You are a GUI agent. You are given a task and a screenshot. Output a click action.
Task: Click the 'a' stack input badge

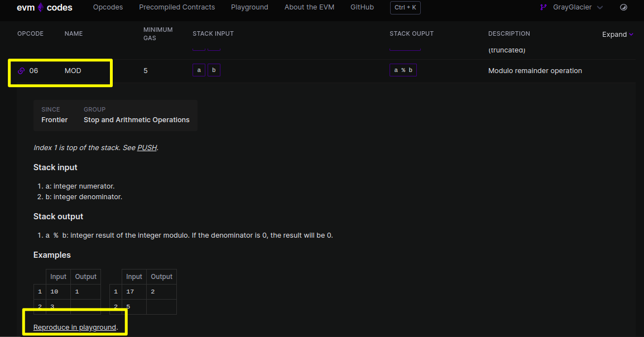[x=199, y=70]
